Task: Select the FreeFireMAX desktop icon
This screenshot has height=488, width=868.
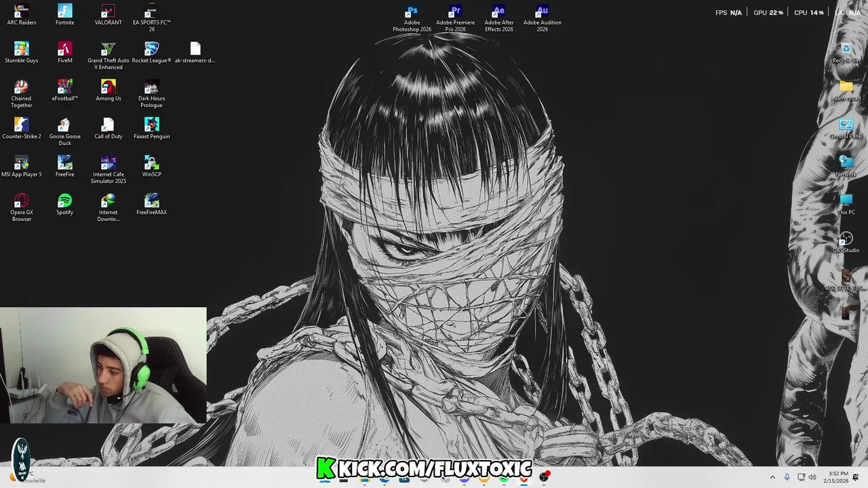Action: (x=152, y=204)
